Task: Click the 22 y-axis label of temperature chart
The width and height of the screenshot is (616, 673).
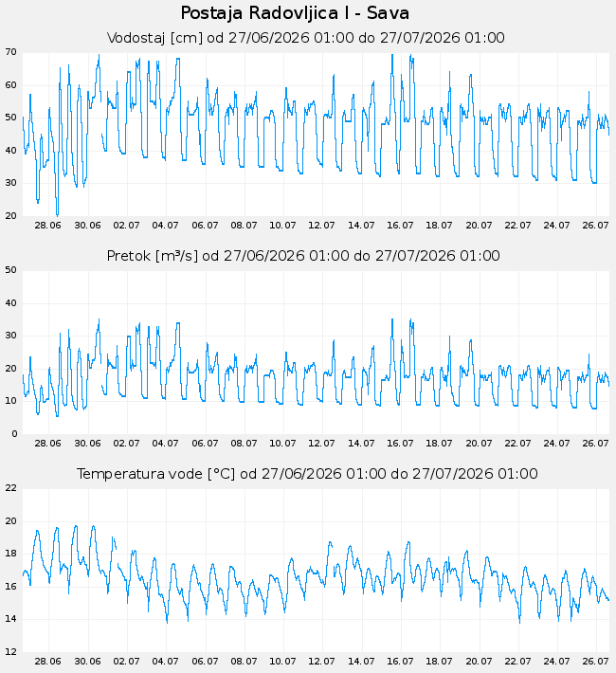Action: 11,488
